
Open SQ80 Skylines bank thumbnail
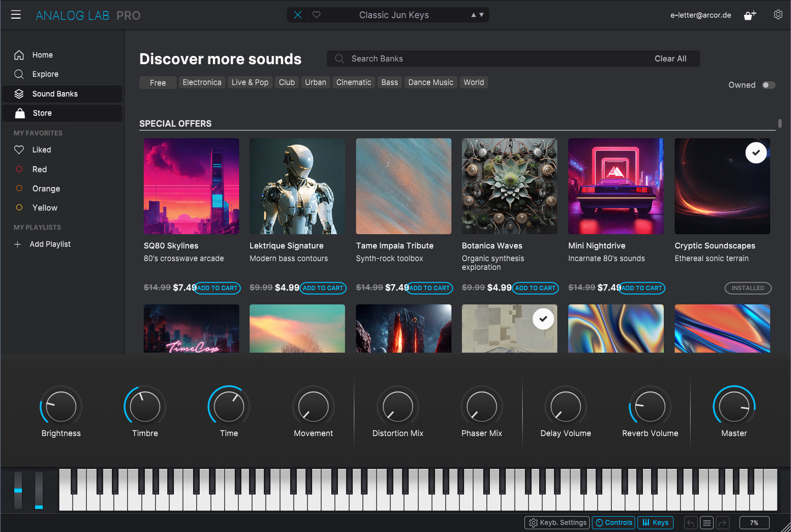pyautogui.click(x=191, y=186)
